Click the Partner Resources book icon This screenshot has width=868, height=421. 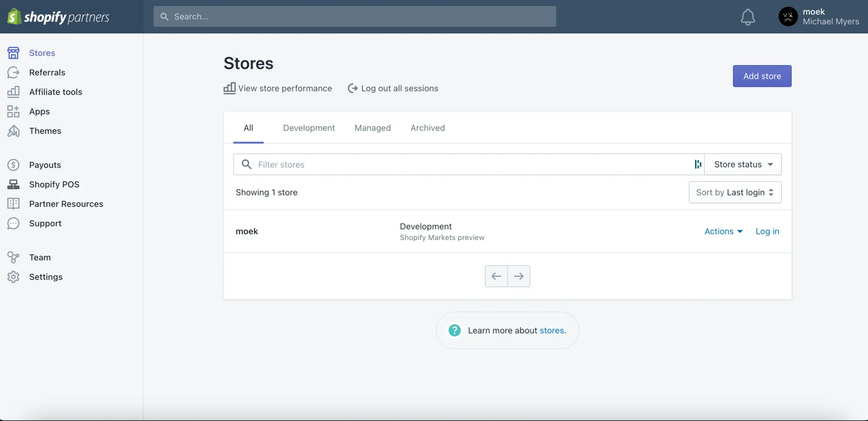pos(13,204)
